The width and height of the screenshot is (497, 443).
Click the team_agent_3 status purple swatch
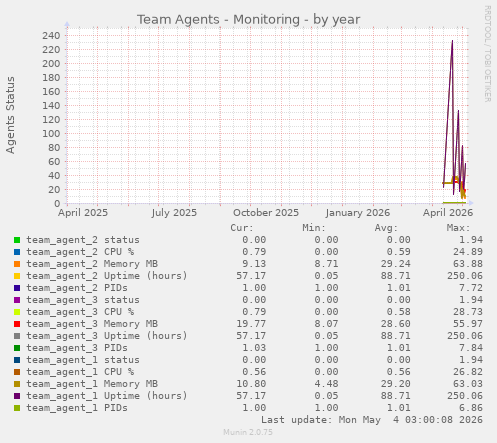[17, 300]
